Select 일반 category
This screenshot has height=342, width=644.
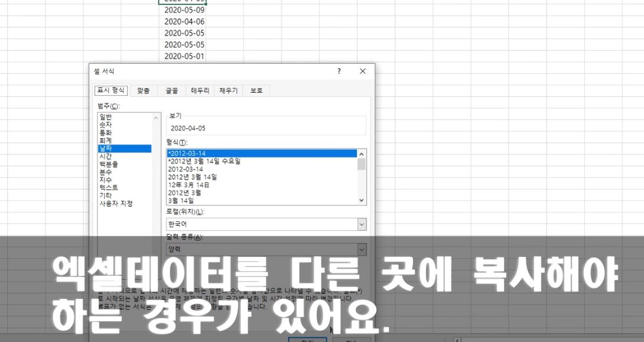(x=125, y=117)
